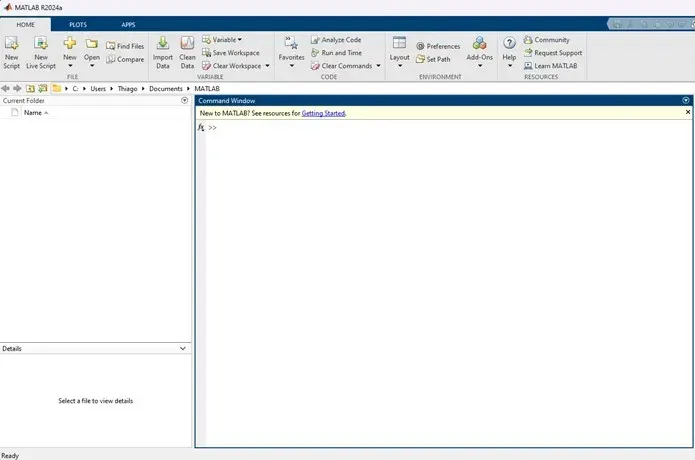Open the Layout menu
695x460 pixels.
[x=399, y=53]
